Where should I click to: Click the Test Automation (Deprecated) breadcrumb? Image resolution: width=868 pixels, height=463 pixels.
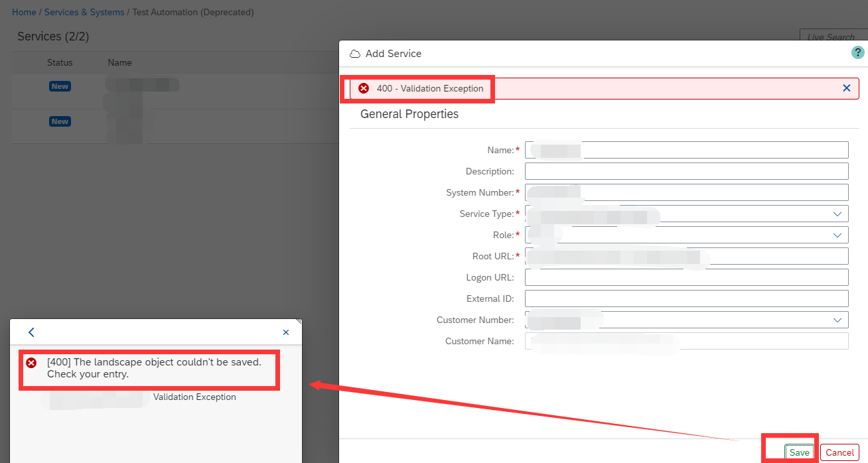193,13
